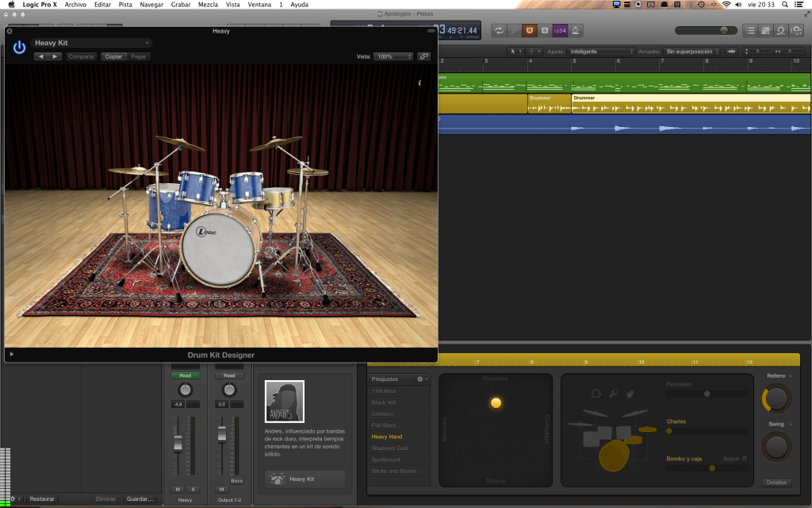
Task: Toggle the plugin window link button
Action: click(424, 56)
